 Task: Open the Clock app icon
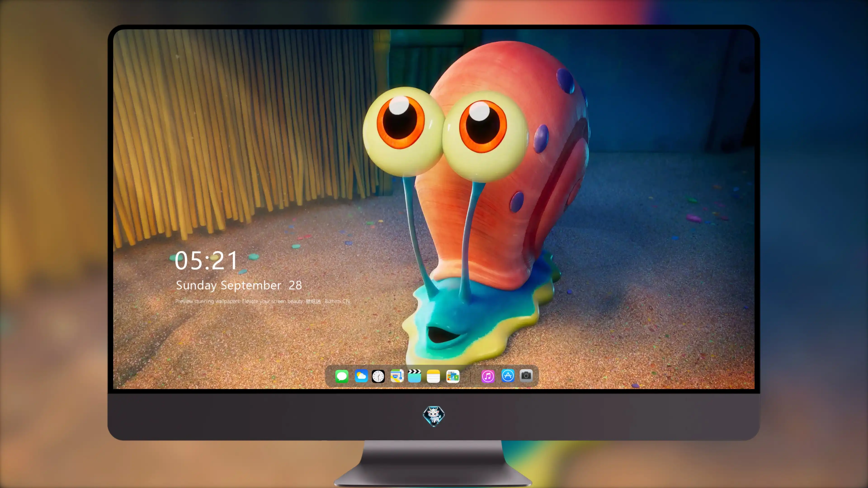[378, 376]
